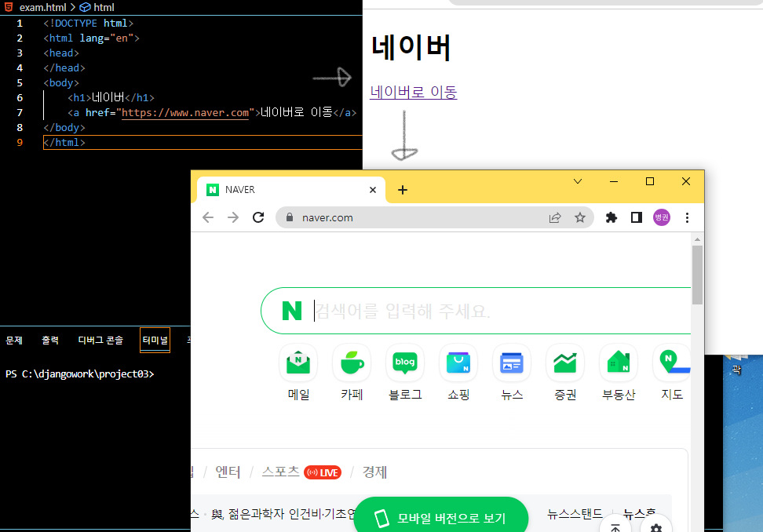Open the Naver Cafe shortcut icon
This screenshot has width=763, height=532.
(352, 363)
